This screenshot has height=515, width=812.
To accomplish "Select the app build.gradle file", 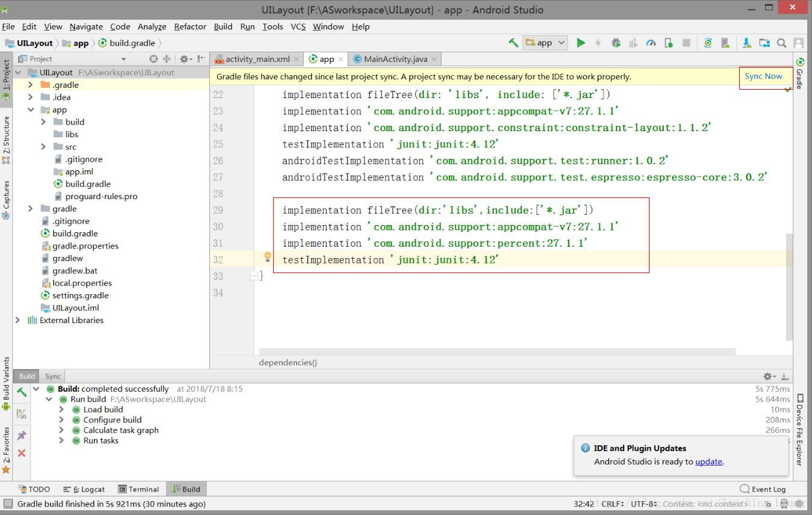I will coord(88,184).
